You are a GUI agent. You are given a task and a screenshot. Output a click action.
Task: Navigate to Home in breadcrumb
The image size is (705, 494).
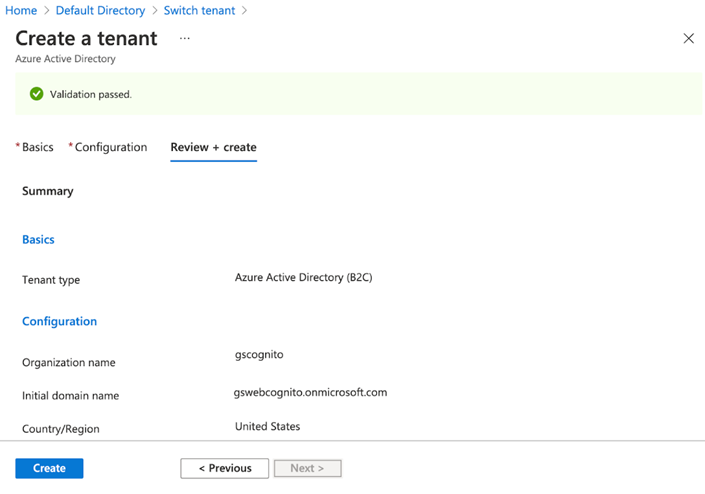(x=21, y=10)
